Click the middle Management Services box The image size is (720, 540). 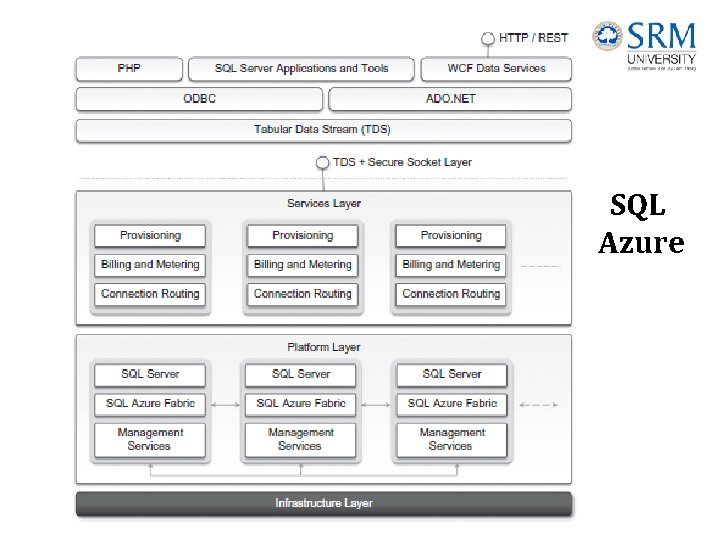[x=300, y=440]
